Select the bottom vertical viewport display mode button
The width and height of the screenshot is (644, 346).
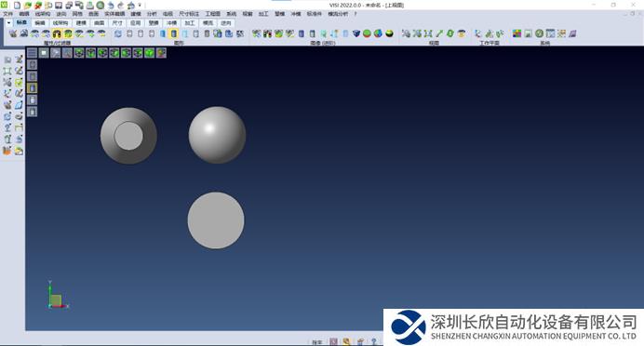pos(32,112)
